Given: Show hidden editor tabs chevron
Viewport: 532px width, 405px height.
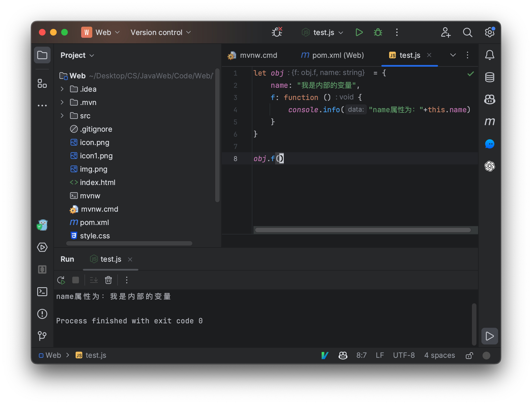Looking at the screenshot, I should [x=453, y=55].
